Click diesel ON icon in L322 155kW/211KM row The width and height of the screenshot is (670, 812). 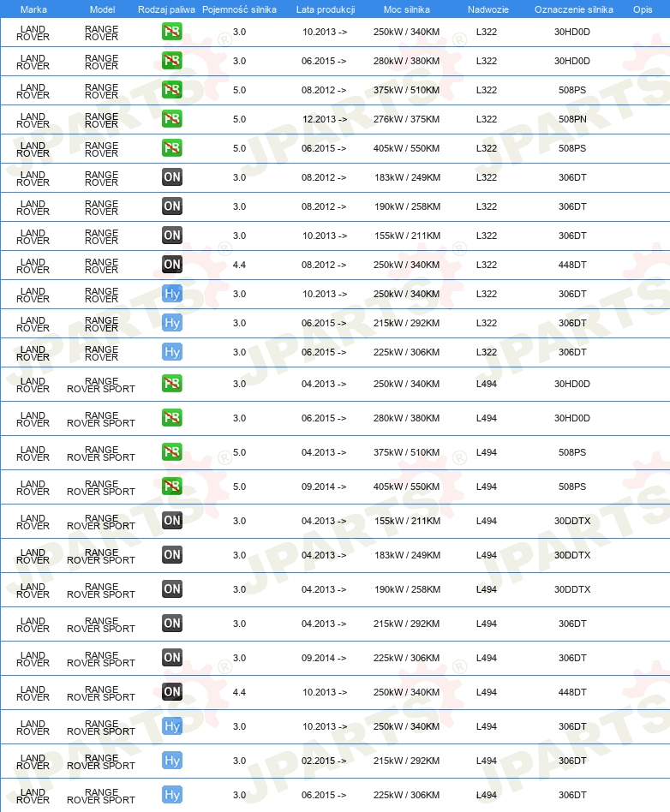coord(171,235)
